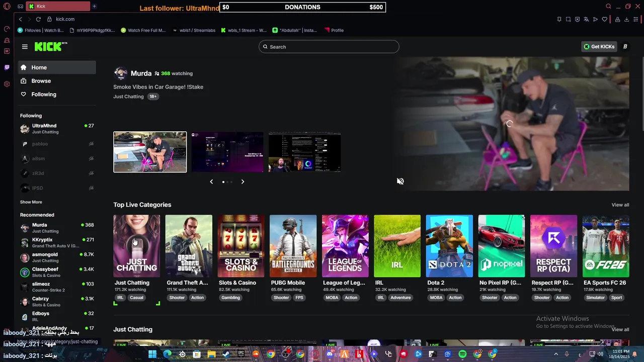Open Steam from the taskbar
Viewport: 644px width, 362px height.
click(226, 354)
